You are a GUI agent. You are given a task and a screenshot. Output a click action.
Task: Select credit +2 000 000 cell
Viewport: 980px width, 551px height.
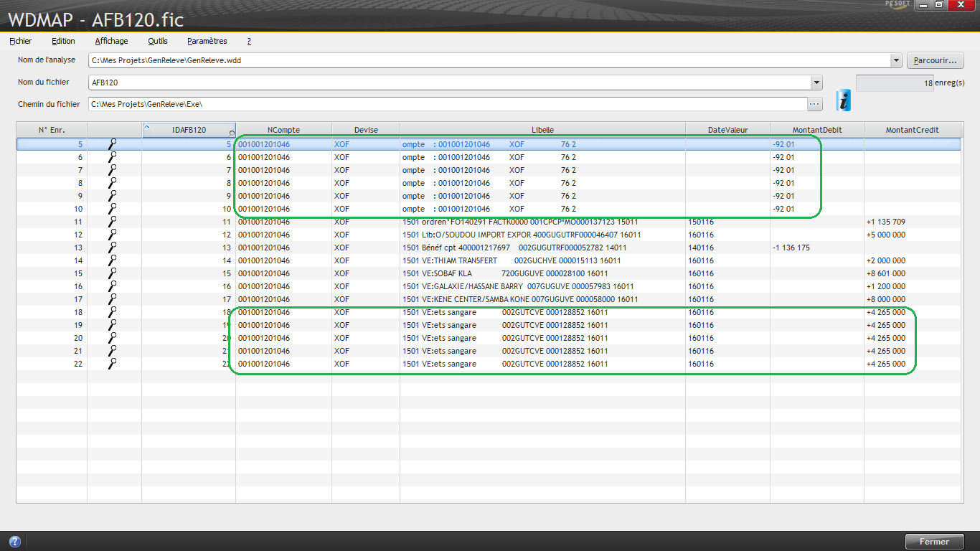(913, 260)
